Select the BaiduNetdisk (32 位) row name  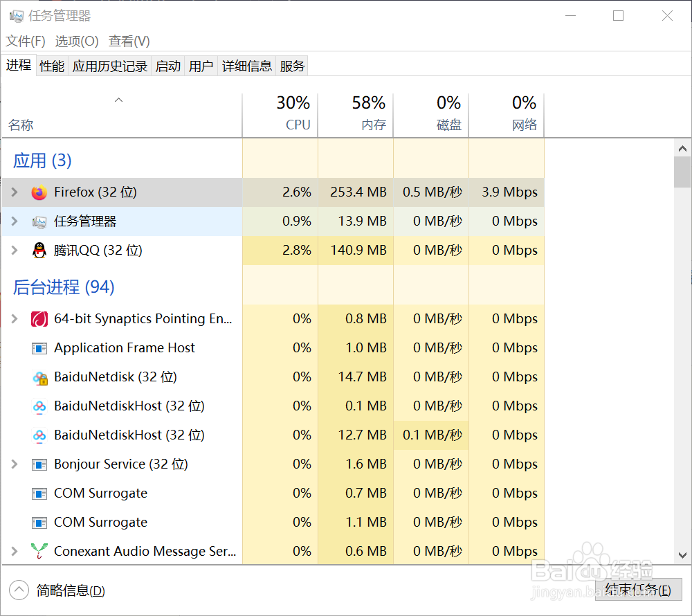[x=115, y=377]
